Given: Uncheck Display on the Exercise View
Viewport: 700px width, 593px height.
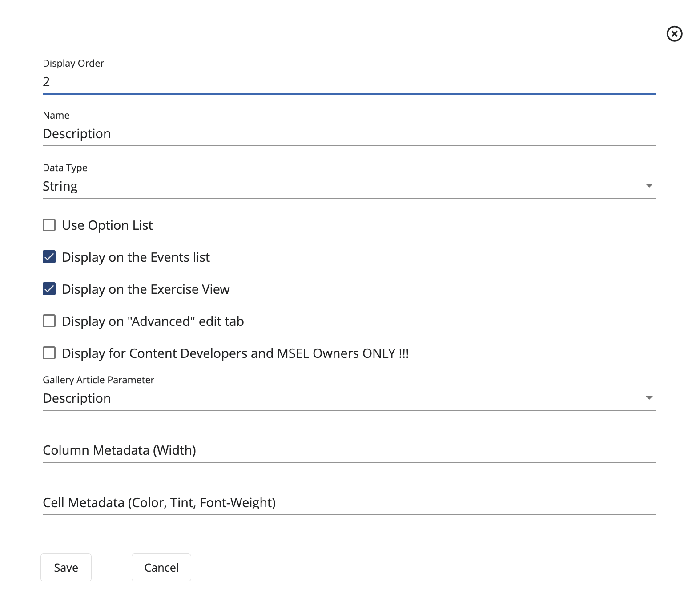Looking at the screenshot, I should tap(49, 289).
